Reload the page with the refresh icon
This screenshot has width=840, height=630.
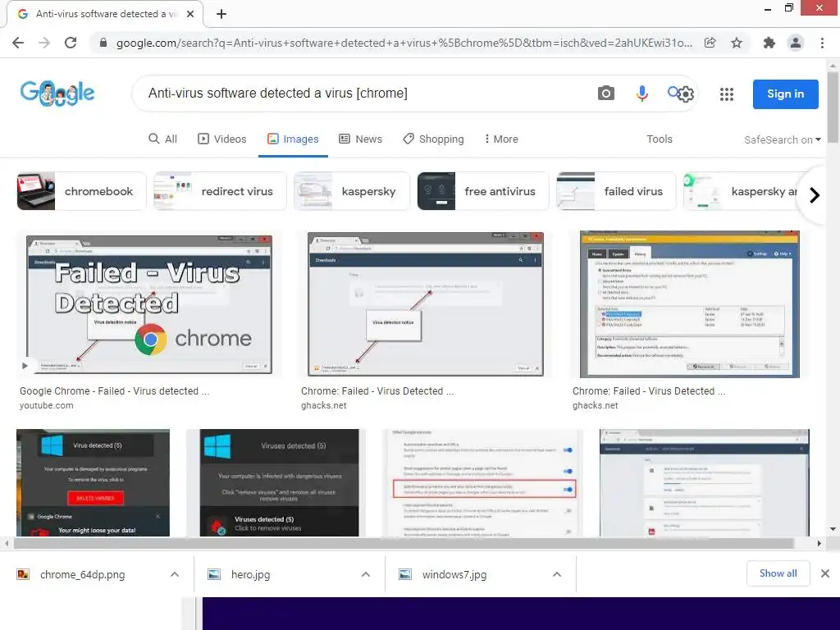click(x=71, y=43)
